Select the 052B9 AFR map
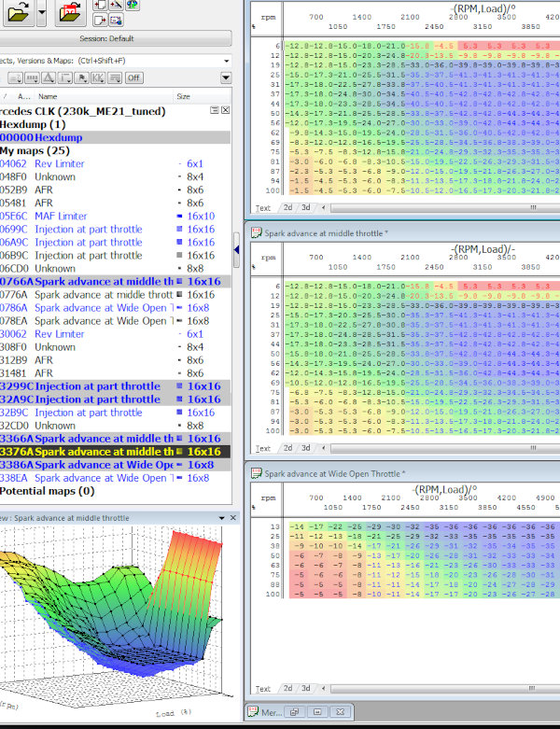The image size is (560, 729). coord(115,189)
